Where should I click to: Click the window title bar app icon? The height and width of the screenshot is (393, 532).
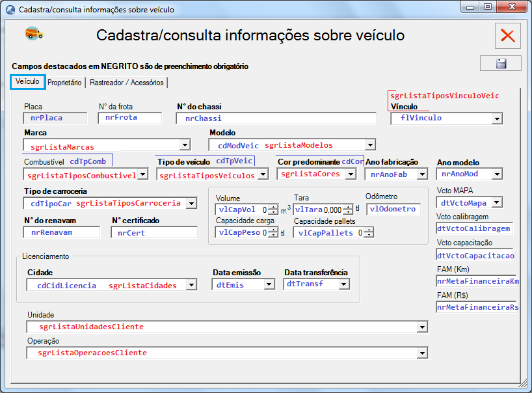(10, 10)
